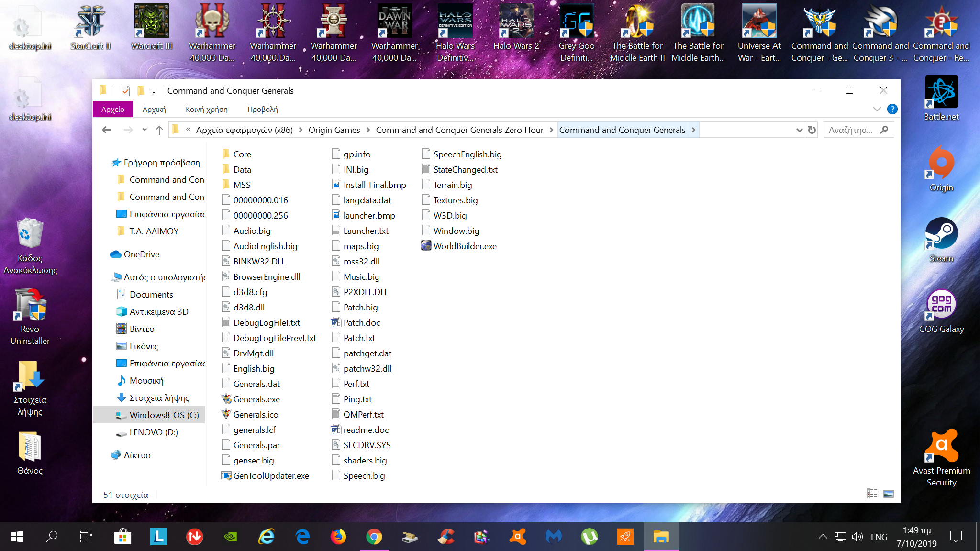Open the recent locations dropdown arrow
Screen dimensions: 980x551
145,130
